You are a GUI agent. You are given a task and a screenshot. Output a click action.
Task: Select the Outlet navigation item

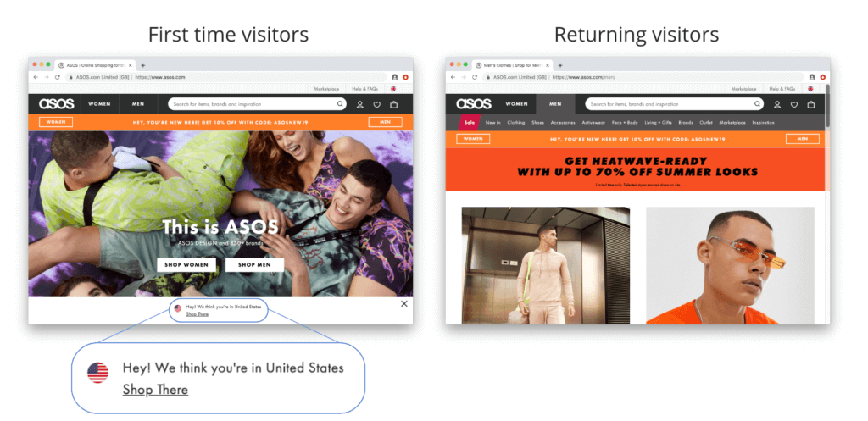coord(706,123)
